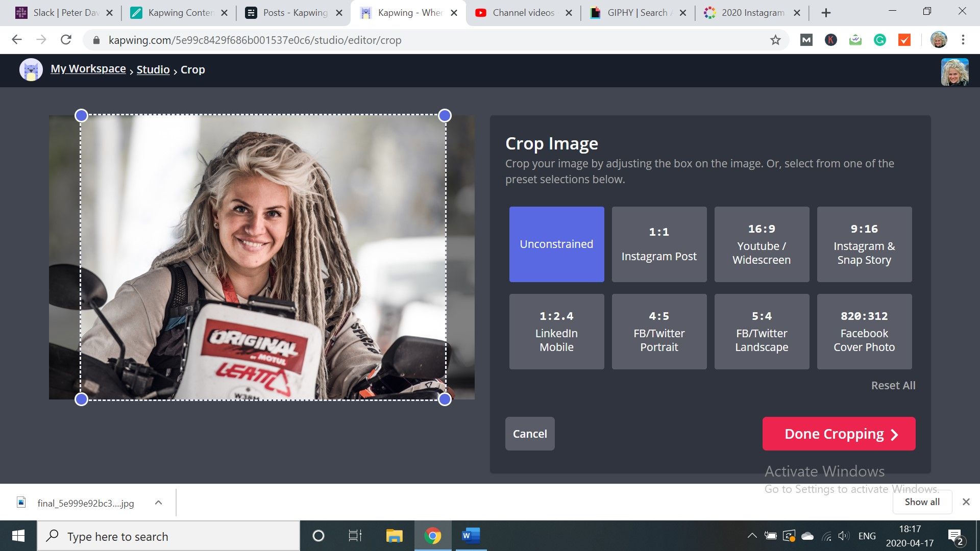980x551 pixels.
Task: Click the site lock icon
Action: tap(96, 40)
